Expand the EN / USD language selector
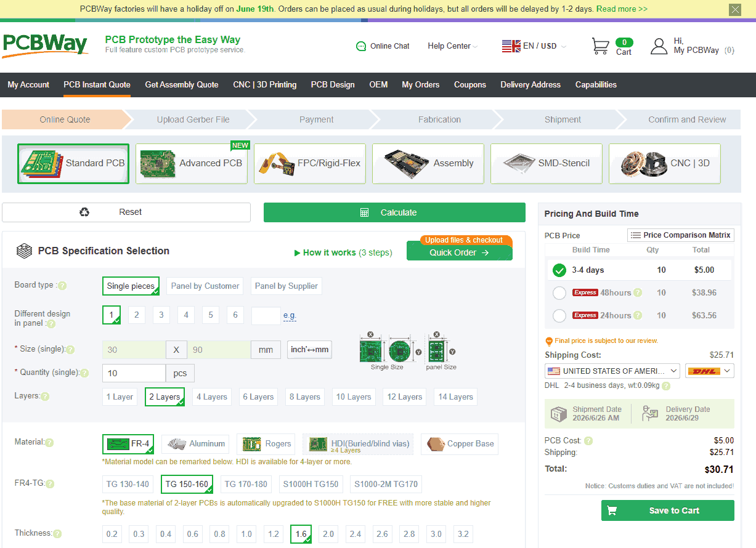The height and width of the screenshot is (548, 756). (x=534, y=46)
